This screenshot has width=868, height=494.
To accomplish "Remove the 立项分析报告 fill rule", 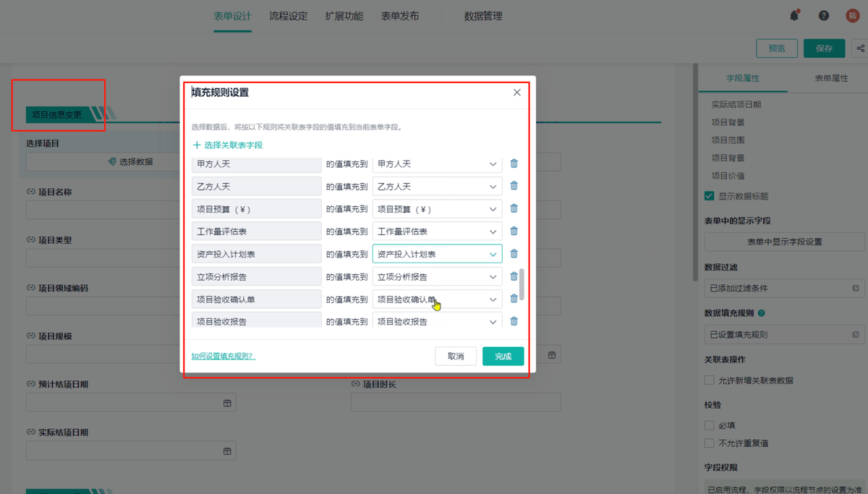I will [514, 276].
